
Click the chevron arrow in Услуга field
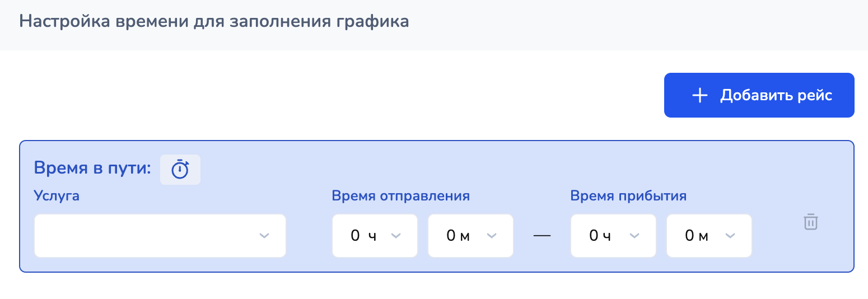coord(265,236)
